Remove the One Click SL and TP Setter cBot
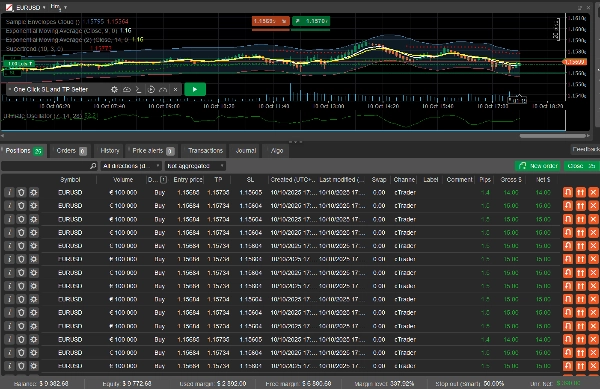The width and height of the screenshot is (600, 389). coord(175,90)
